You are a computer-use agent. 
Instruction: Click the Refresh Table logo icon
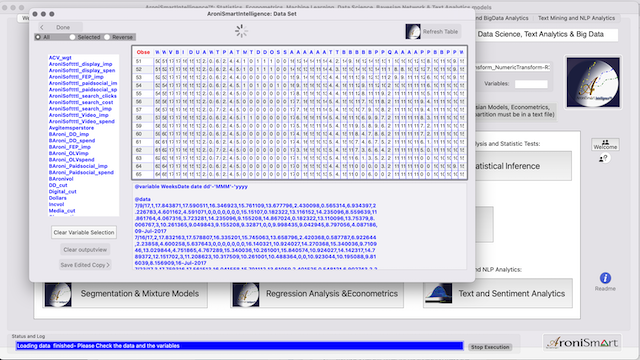click(x=413, y=31)
